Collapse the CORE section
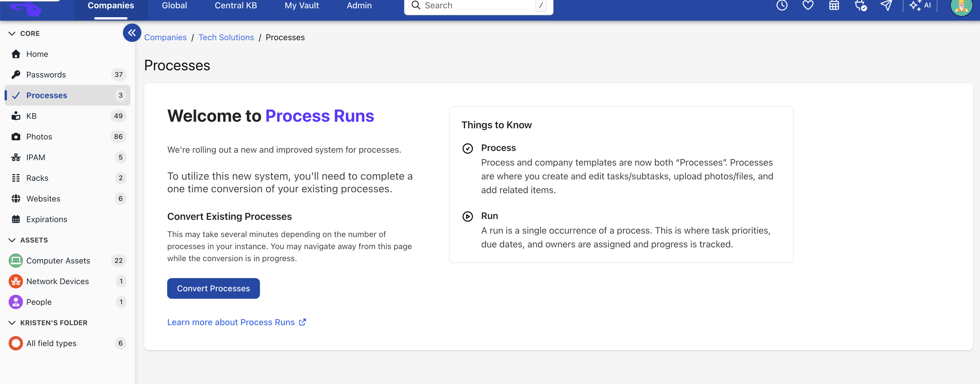980x384 pixels. coord(12,34)
